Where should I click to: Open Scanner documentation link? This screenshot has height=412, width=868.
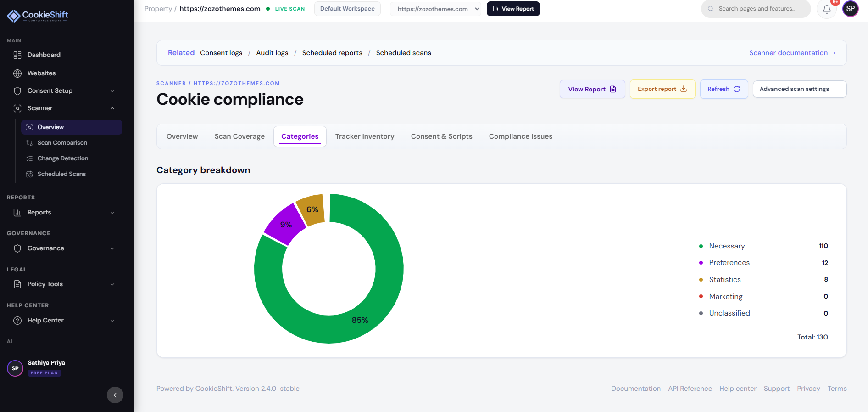click(x=792, y=53)
